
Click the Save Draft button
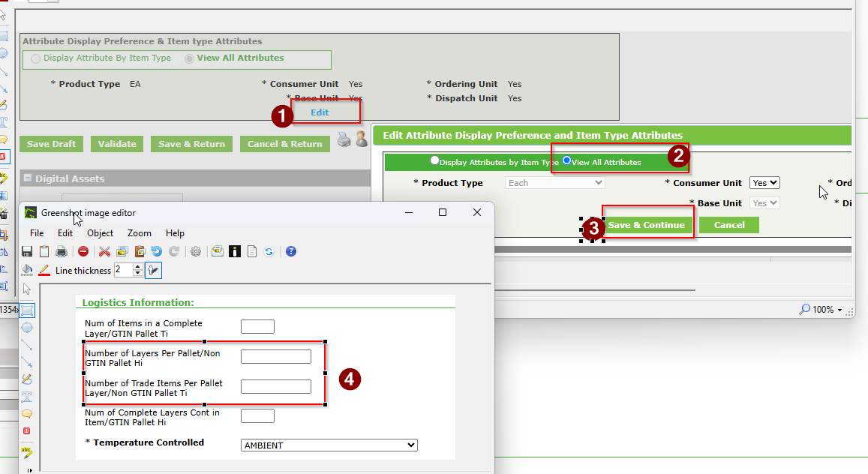click(51, 144)
